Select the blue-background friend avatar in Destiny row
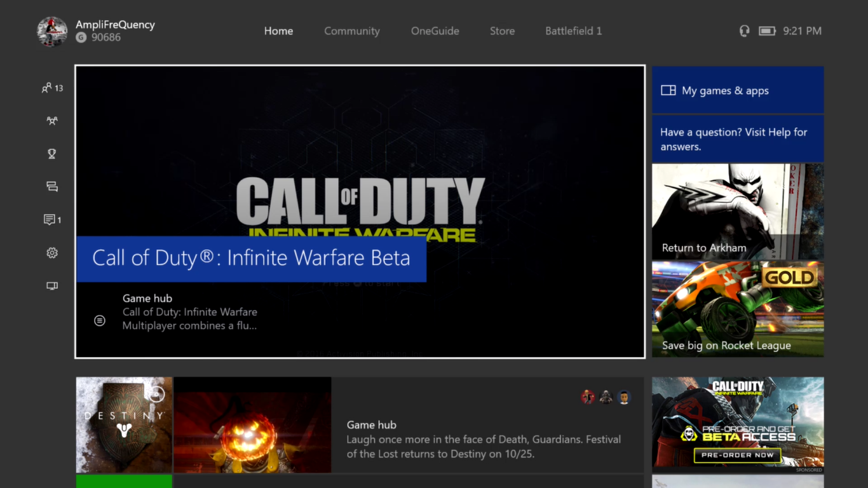 [x=624, y=397]
